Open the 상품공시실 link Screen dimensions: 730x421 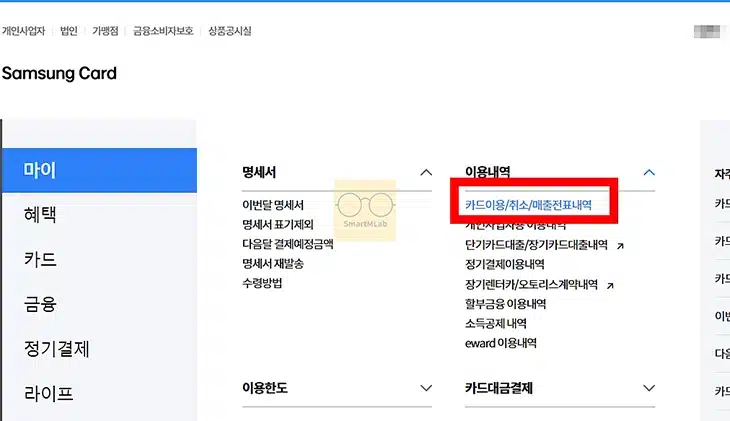(x=230, y=31)
